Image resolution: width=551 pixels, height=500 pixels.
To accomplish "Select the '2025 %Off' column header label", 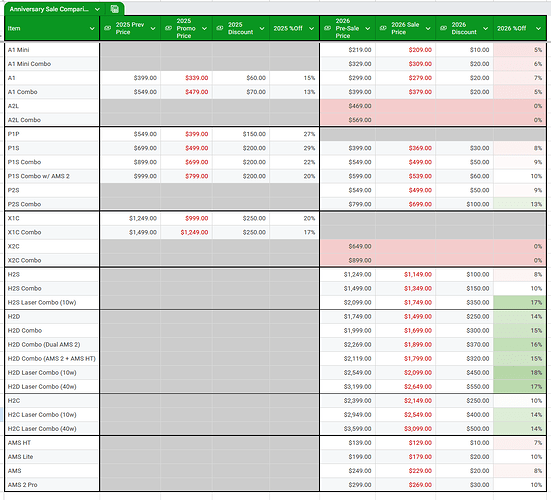I will click(x=288, y=28).
